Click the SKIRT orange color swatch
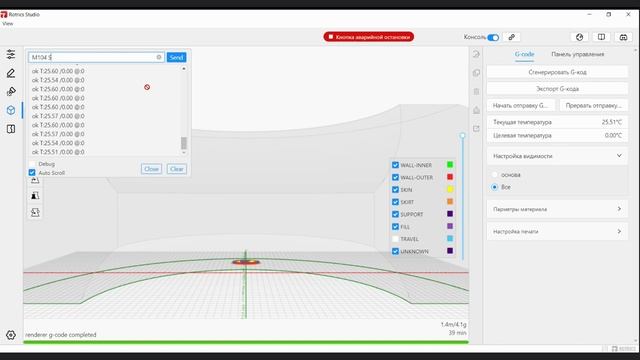Screen dimensions: 640x360 pyautogui.click(x=450, y=201)
